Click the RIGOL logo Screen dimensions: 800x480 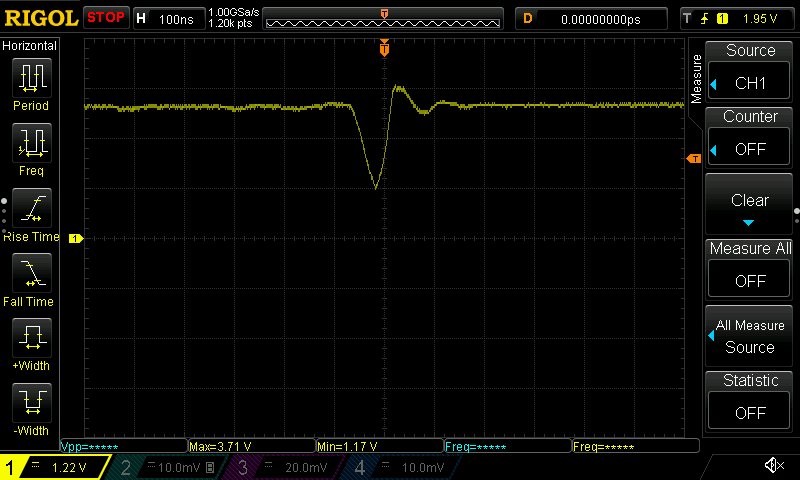pyautogui.click(x=41, y=19)
